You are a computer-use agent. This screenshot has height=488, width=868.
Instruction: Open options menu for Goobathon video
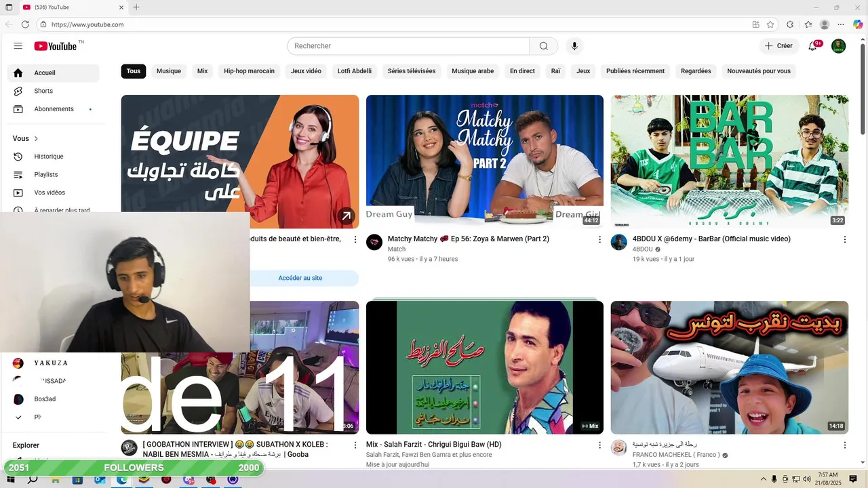coord(355,445)
